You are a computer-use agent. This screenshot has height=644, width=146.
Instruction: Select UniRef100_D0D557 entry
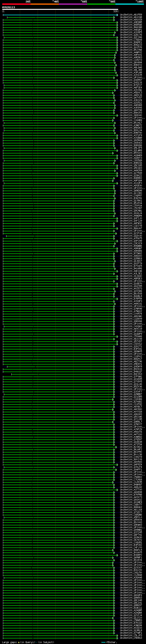[131, 80]
